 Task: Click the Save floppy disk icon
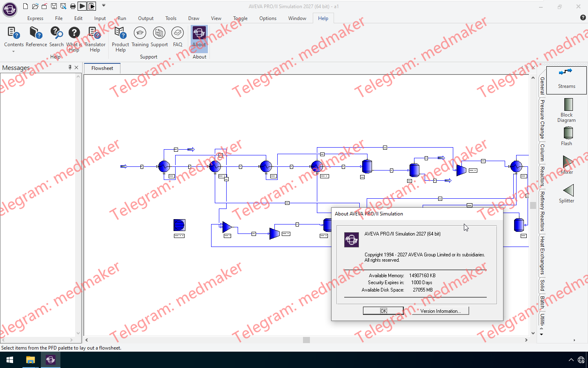[54, 6]
